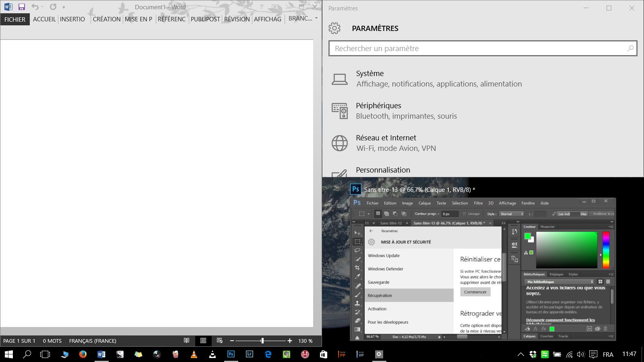
Task: Switch to the ACCUEIL ribbon tab
Action: pos(44,19)
